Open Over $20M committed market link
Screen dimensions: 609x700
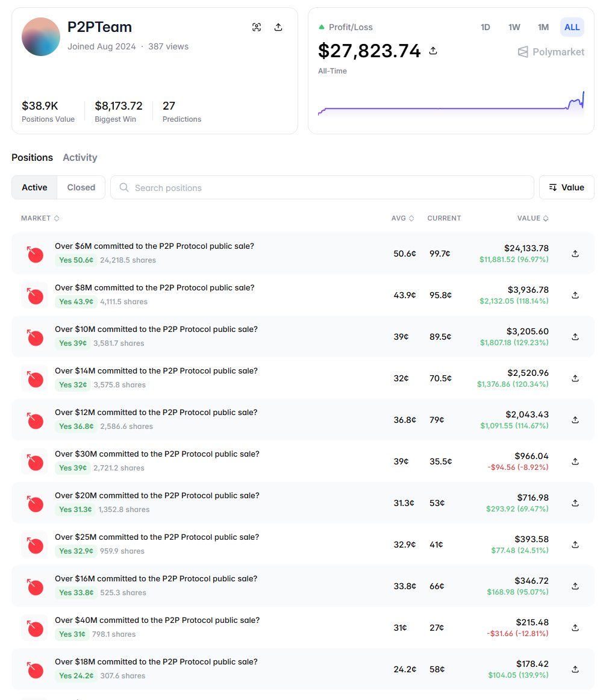(x=157, y=495)
